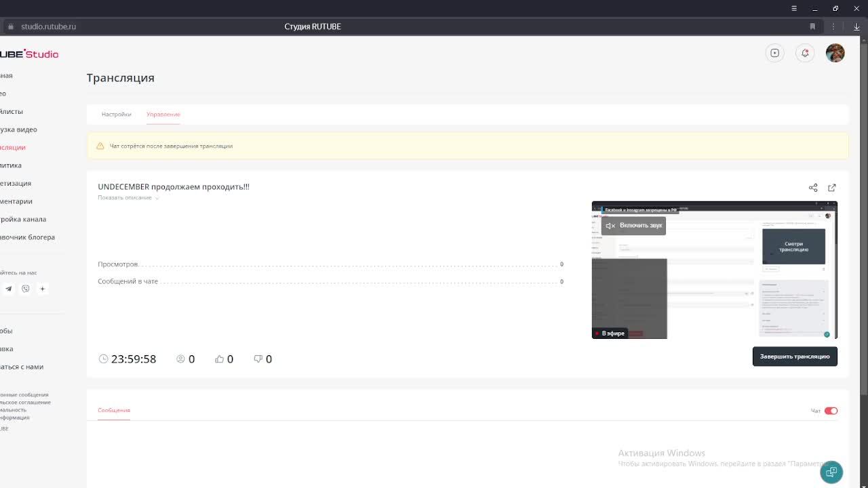Screen dimensions: 868x488
Task: Open the monetization item in sidebar
Action: click(16, 183)
